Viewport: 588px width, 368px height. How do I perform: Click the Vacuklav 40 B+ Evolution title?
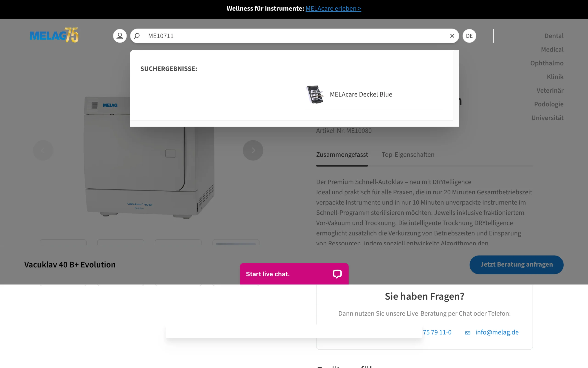[70, 264]
